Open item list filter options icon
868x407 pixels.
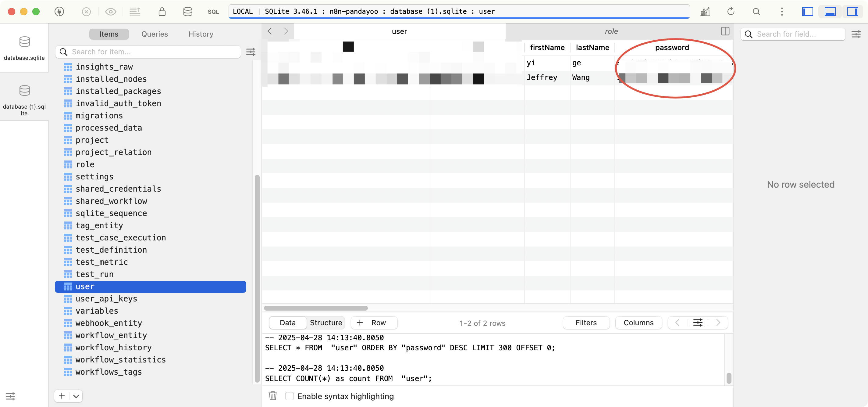[x=251, y=52]
